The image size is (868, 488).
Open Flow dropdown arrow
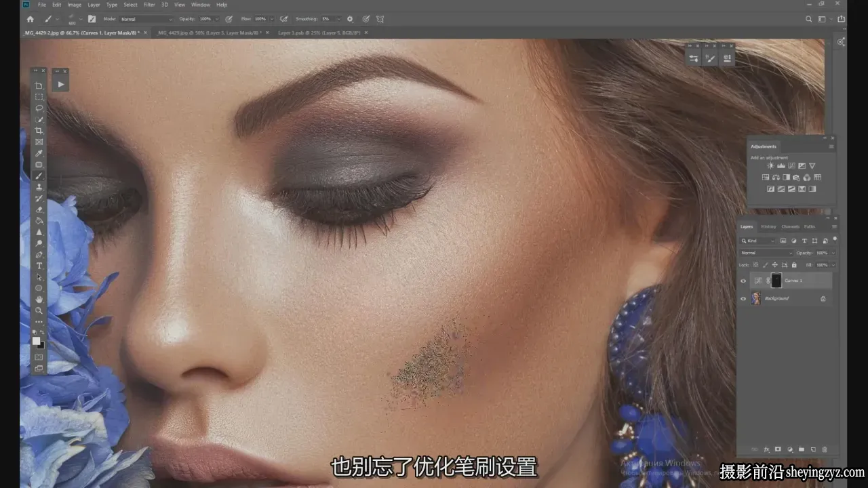[272, 19]
